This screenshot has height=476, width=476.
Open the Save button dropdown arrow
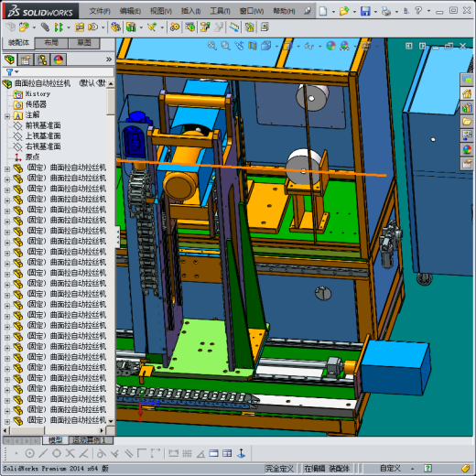tap(375, 12)
